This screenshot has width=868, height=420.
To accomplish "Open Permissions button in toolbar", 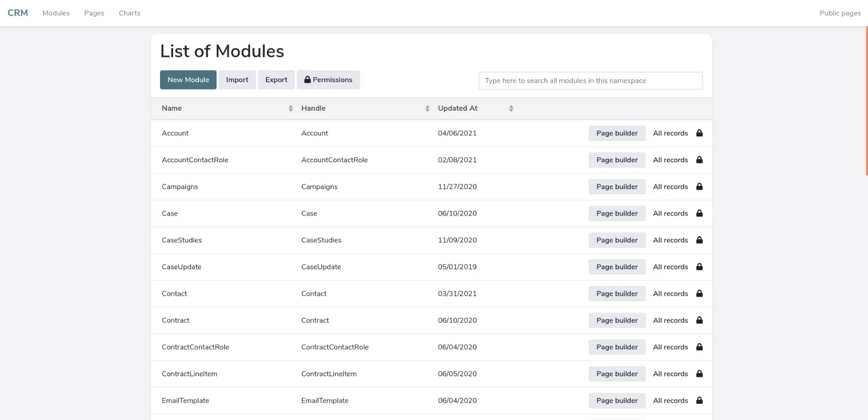I will [328, 80].
